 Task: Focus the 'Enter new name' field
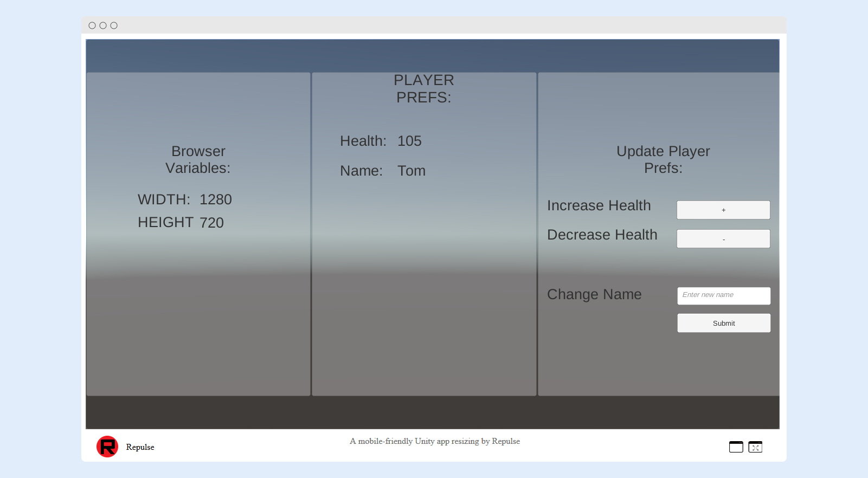724,296
